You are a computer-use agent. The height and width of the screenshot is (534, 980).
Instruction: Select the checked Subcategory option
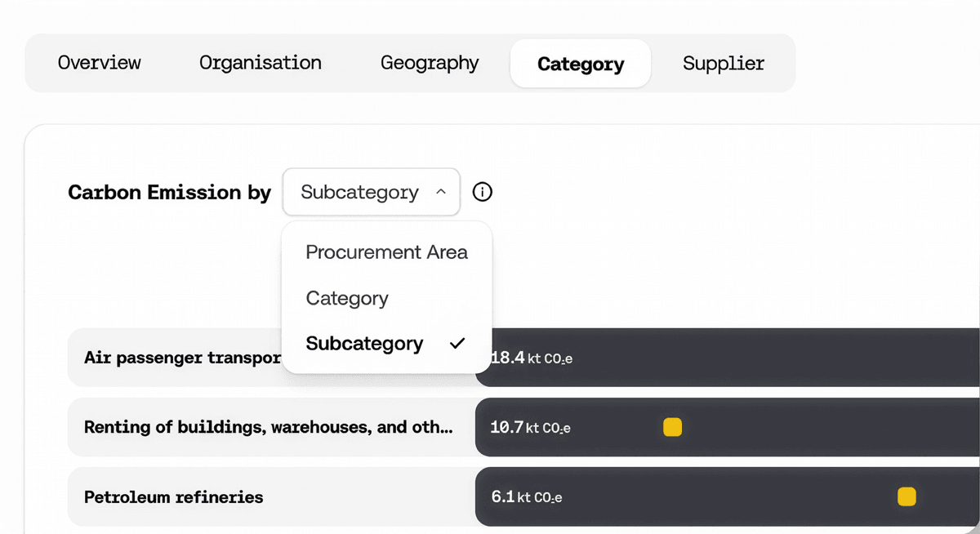point(387,344)
